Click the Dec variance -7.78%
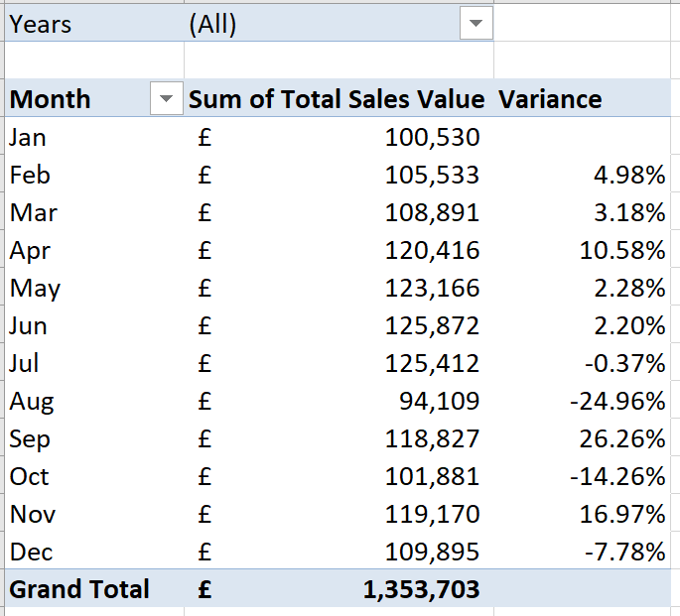This screenshot has height=616, width=680. coord(625,553)
